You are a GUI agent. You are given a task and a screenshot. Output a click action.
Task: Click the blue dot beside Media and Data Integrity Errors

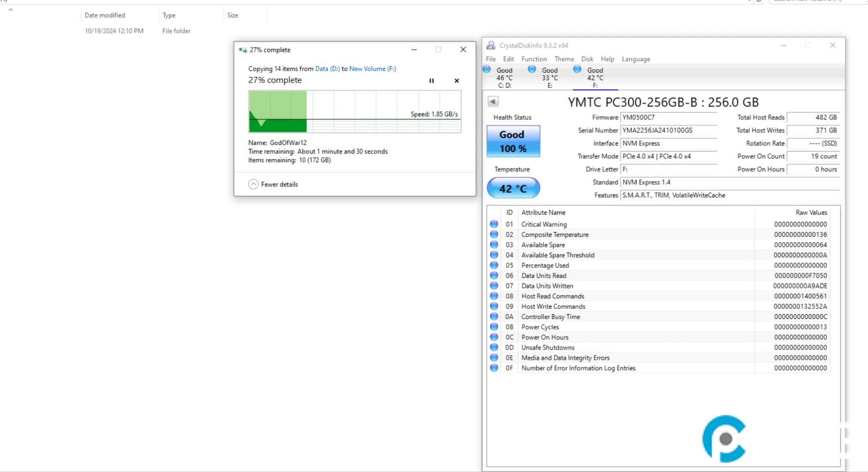(x=494, y=357)
